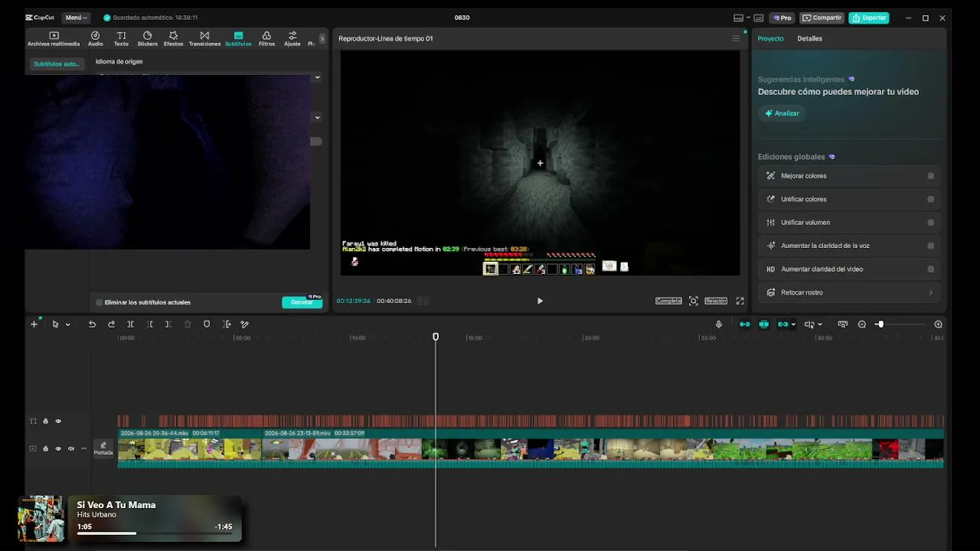Viewport: 980px width, 551px height.
Task: Switch to the Detalles tab
Action: 809,38
